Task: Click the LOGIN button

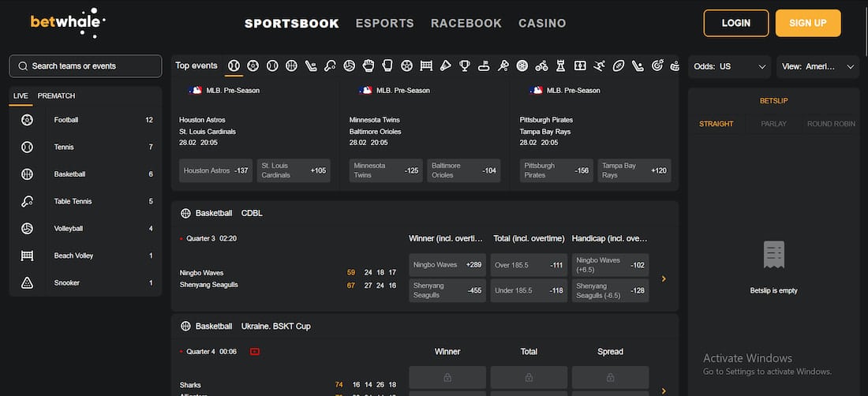Action: 736,23
